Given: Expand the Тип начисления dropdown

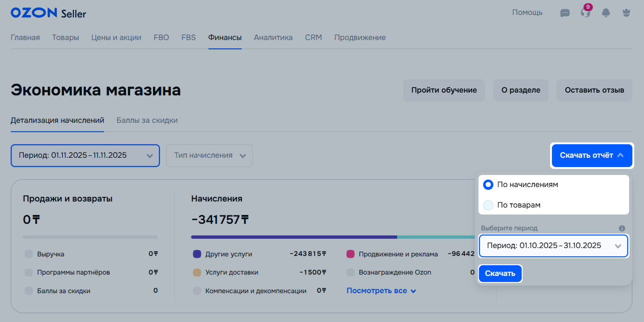Looking at the screenshot, I should click(209, 155).
